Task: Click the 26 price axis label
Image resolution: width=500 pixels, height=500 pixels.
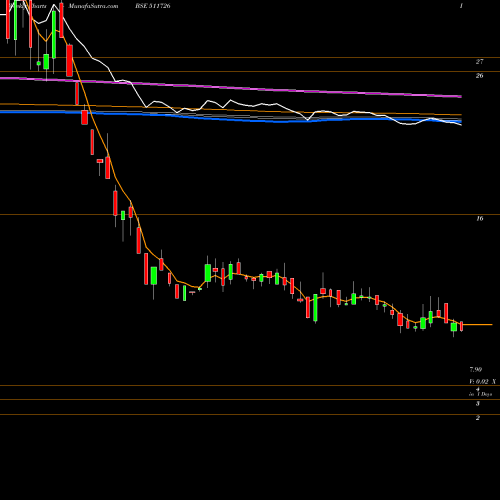Action: (479, 76)
